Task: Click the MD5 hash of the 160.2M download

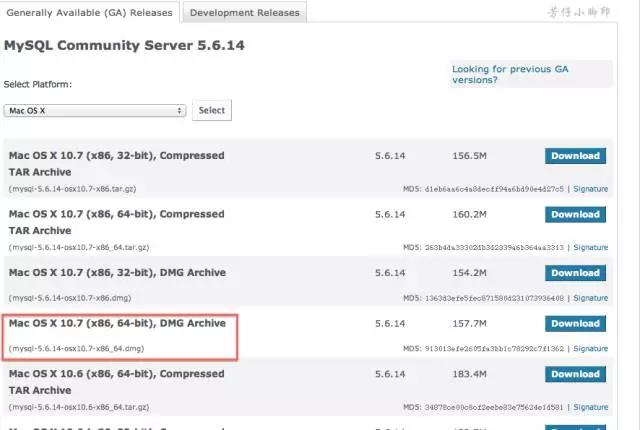Action: pos(494,247)
